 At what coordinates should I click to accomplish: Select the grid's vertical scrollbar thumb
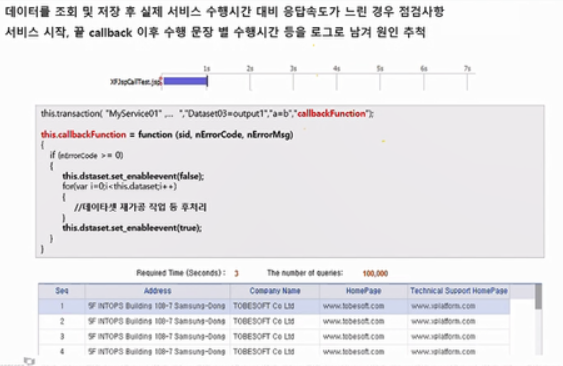coord(538,296)
